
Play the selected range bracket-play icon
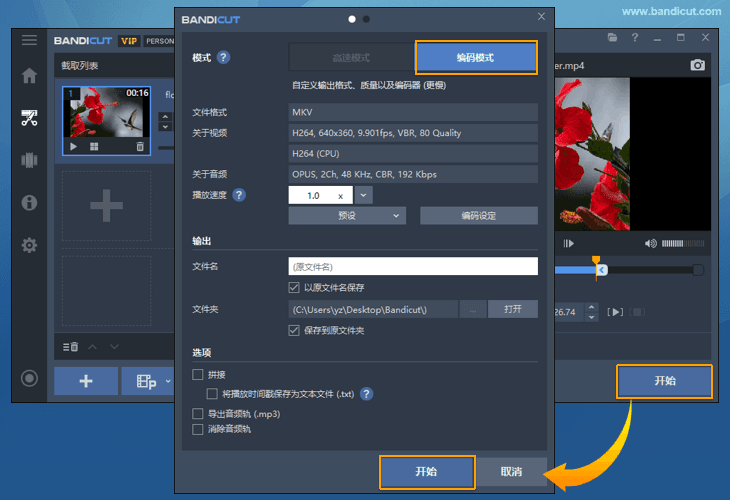[615, 312]
